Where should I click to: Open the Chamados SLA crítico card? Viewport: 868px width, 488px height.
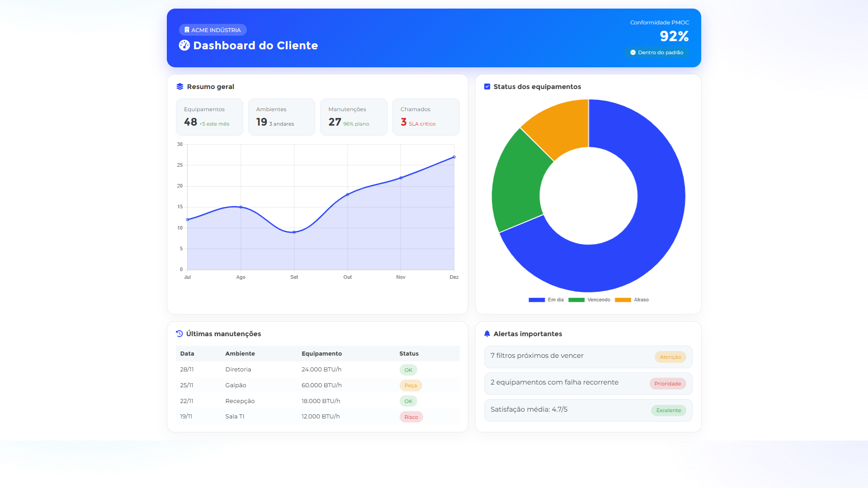coord(426,117)
